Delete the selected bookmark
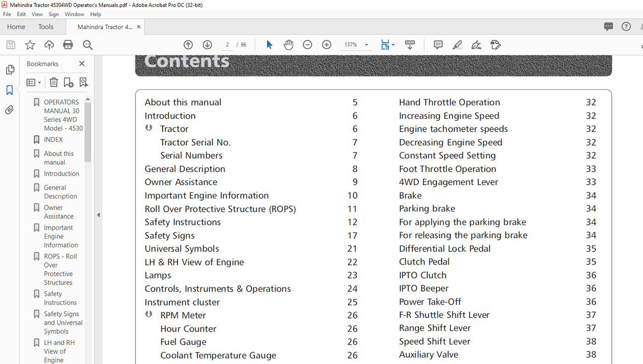 [53, 82]
